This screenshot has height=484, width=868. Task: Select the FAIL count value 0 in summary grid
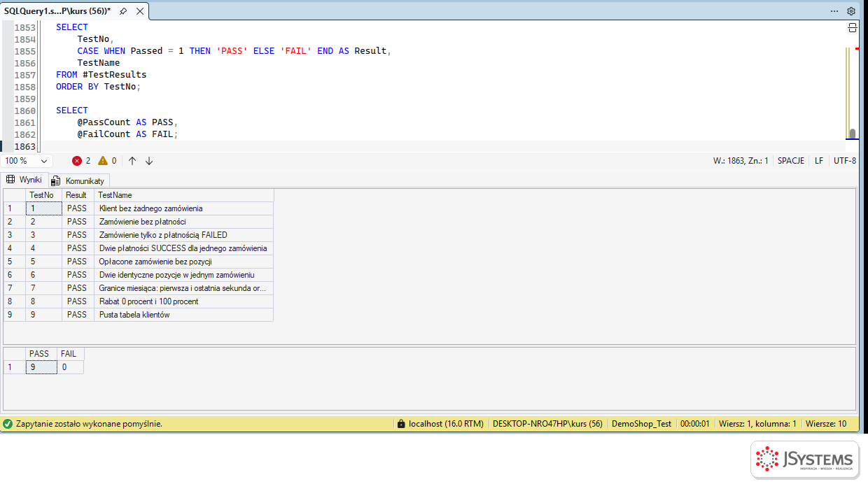point(70,367)
